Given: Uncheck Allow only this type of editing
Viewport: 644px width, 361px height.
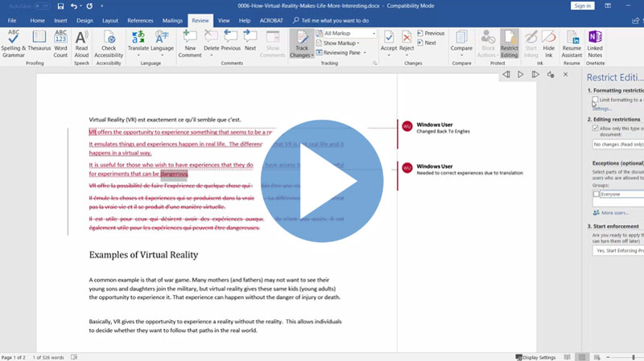Looking at the screenshot, I should (x=595, y=128).
